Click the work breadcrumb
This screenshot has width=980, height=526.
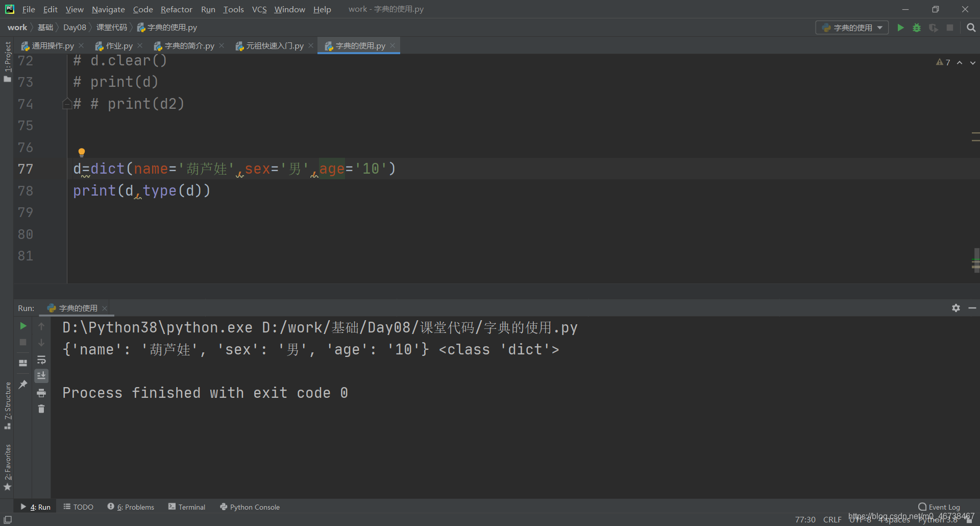[17, 28]
